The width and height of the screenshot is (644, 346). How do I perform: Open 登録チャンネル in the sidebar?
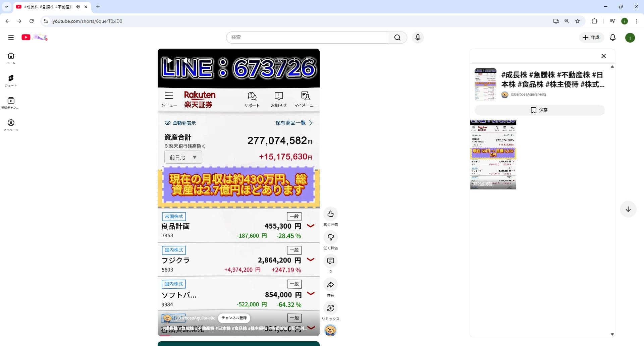tap(11, 103)
